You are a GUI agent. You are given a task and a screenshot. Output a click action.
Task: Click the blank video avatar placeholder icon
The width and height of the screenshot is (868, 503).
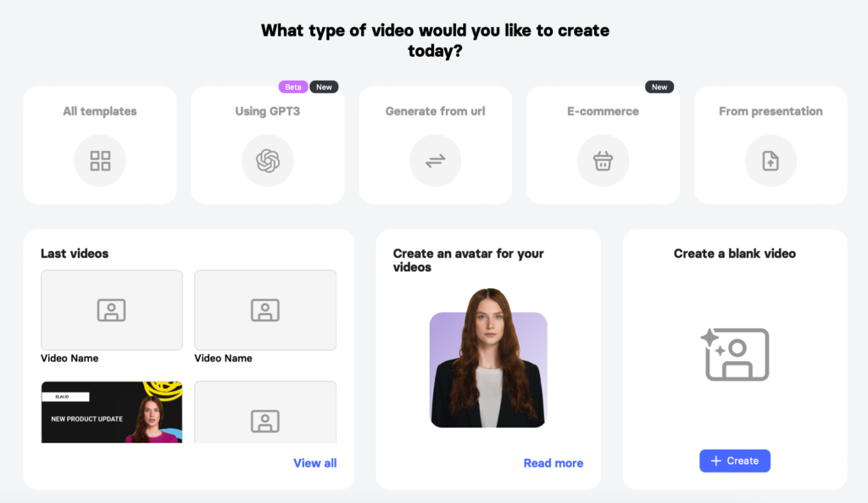(734, 355)
